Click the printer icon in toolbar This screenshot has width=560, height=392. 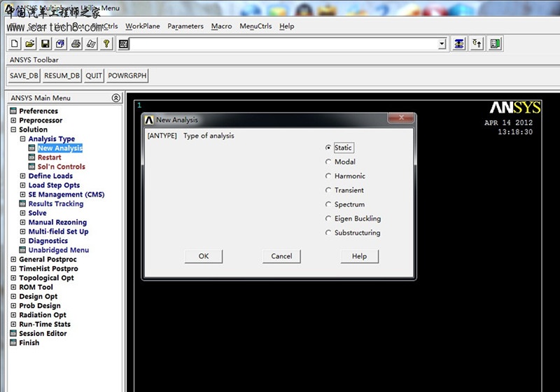pos(76,44)
